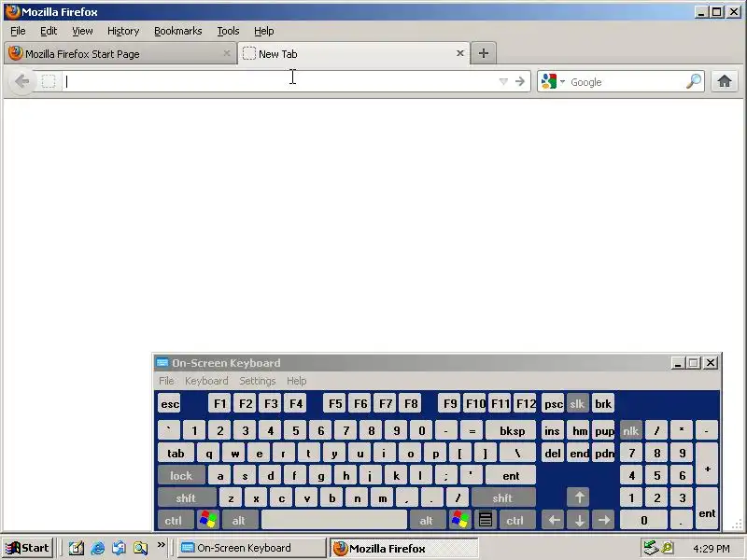Click the psc print screen key
Viewport: 747px width, 560px height.
tap(553, 404)
